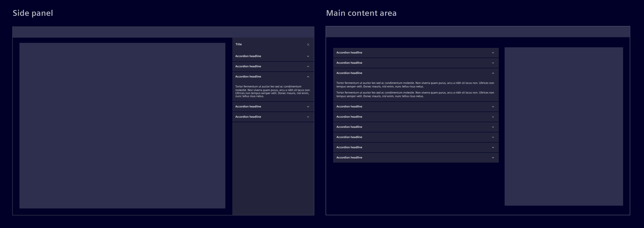Screen dimensions: 644x228
Task: Expand the last accordion in the side panel
Action: 308,117
